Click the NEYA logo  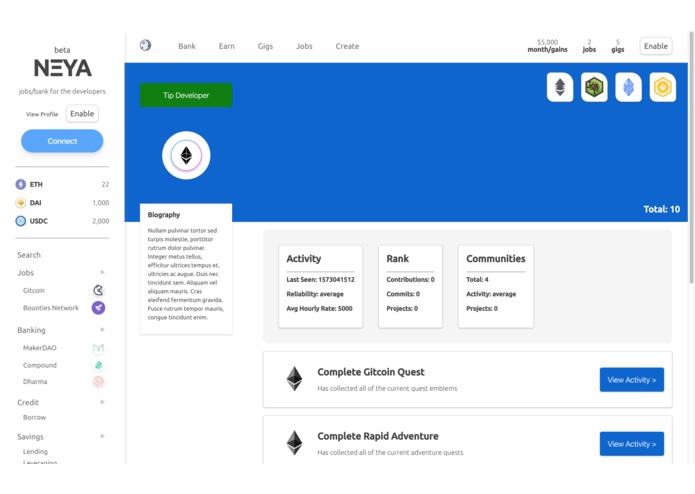(62, 68)
